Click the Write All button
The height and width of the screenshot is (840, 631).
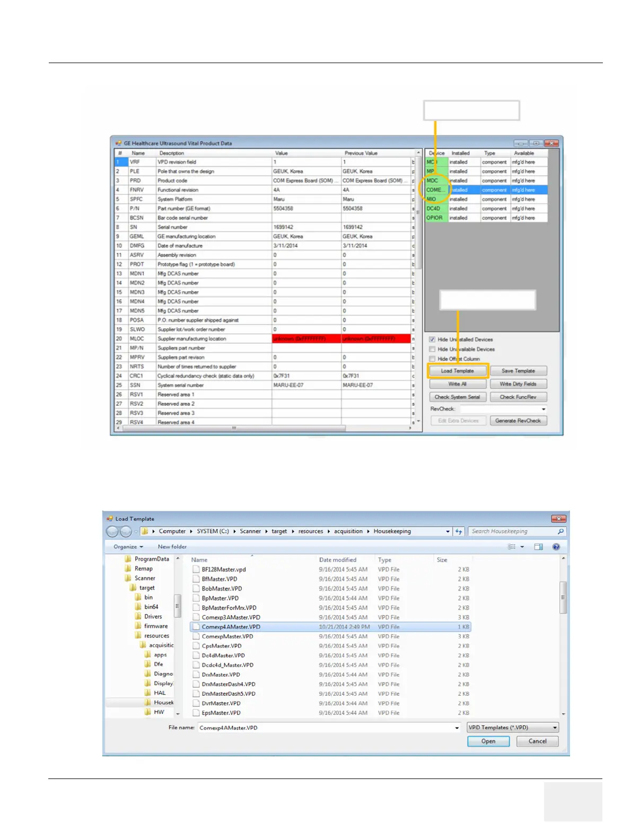[457, 384]
